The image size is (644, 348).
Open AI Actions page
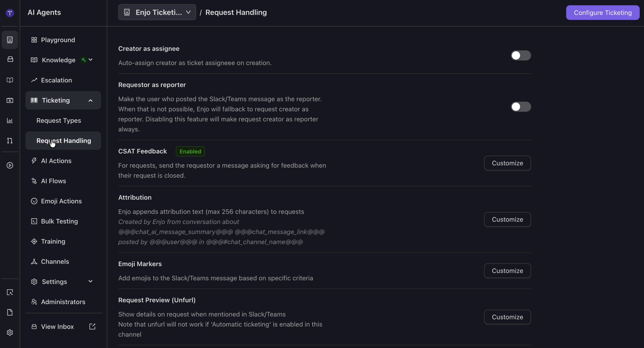(x=63, y=161)
